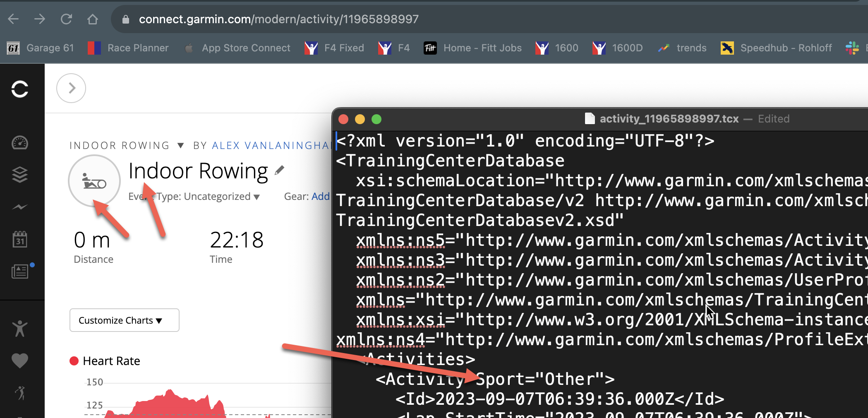This screenshot has width=868, height=418.
Task: Open Race Planner bookmark
Action: point(128,48)
